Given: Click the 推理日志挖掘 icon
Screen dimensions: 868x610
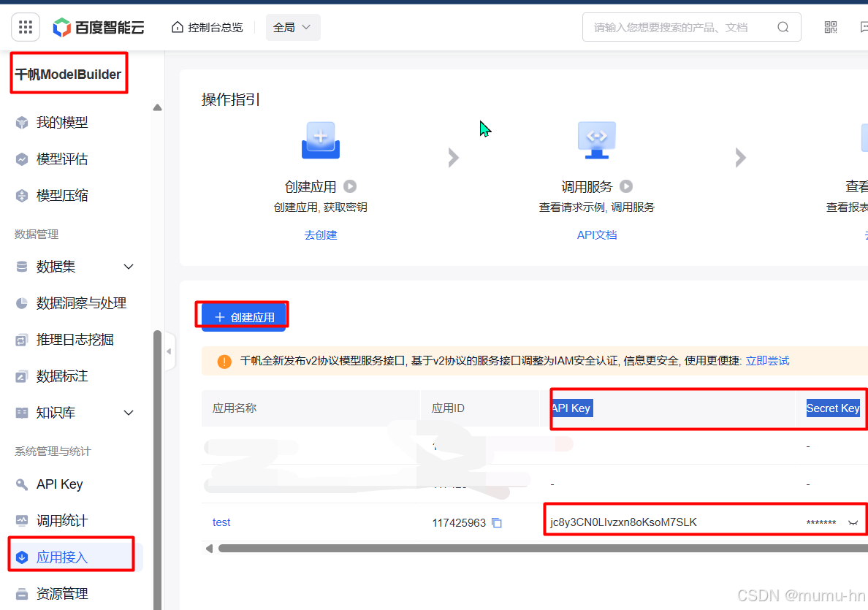Looking at the screenshot, I should (21, 340).
